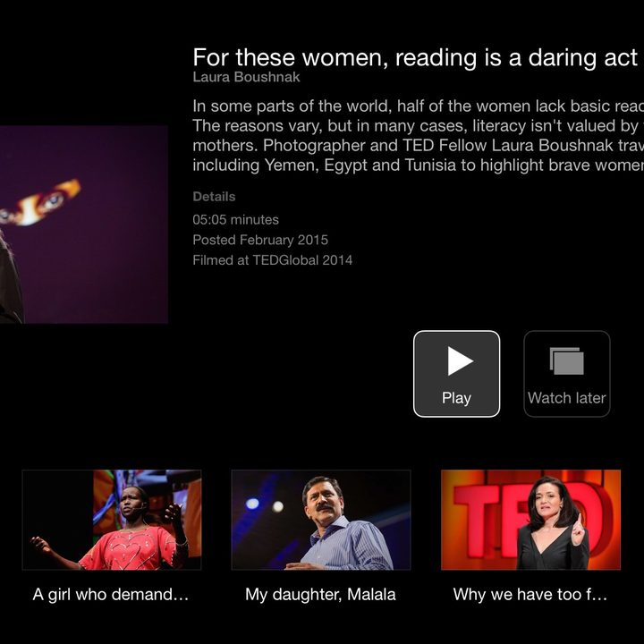This screenshot has height=644, width=644.
Task: Click the talk title 'For these women, reading is a daring act'
Action: (415, 57)
